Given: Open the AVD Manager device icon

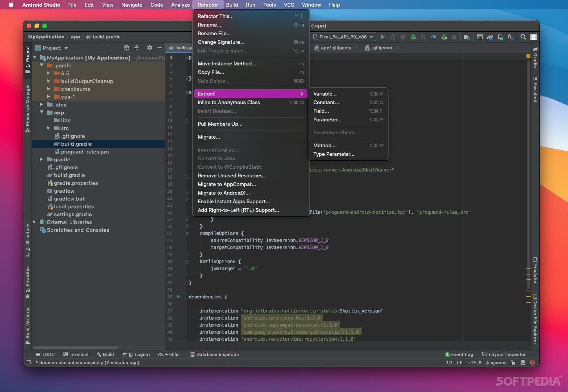Looking at the screenshot, I should [500, 37].
